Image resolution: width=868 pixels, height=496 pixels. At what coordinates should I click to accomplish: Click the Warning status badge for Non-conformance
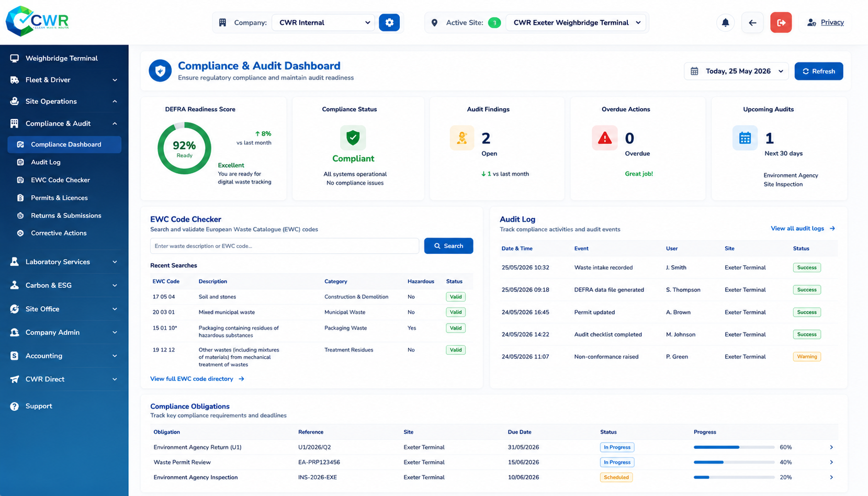(807, 357)
